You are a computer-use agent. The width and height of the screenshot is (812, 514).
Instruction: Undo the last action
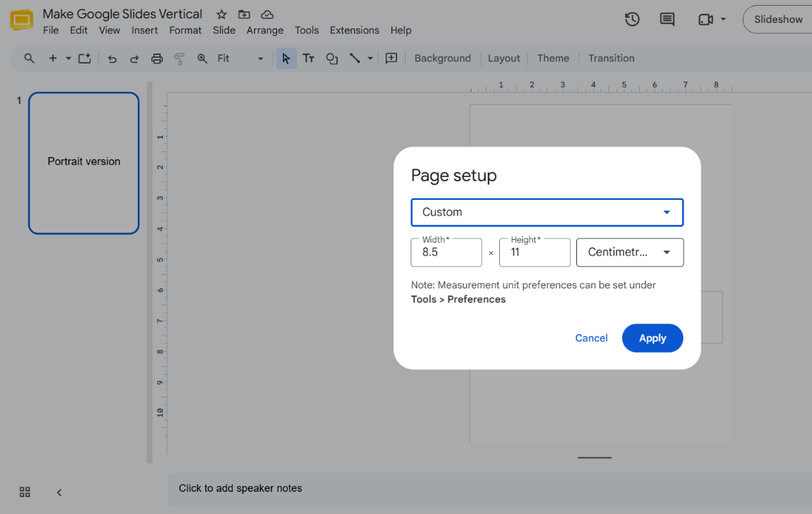coord(112,59)
